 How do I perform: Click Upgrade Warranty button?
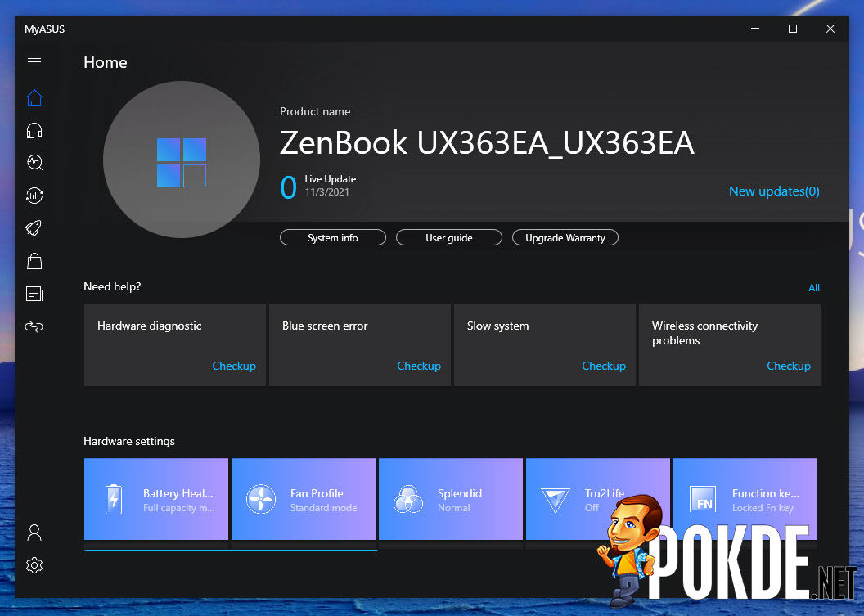[x=565, y=237]
